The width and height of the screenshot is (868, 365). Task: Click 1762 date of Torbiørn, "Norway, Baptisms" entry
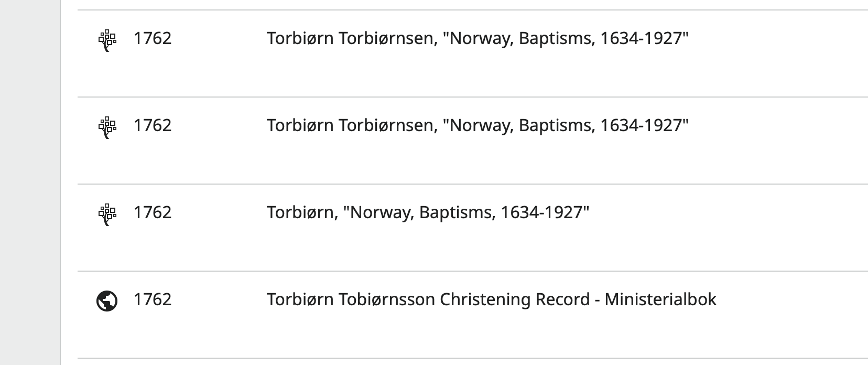point(153,212)
